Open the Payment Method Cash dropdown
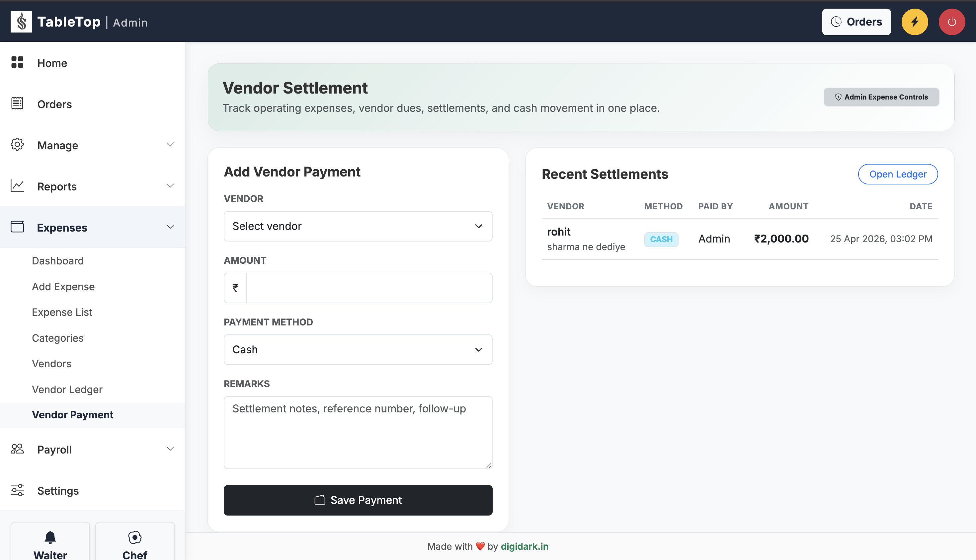This screenshot has width=976, height=560. pos(358,349)
